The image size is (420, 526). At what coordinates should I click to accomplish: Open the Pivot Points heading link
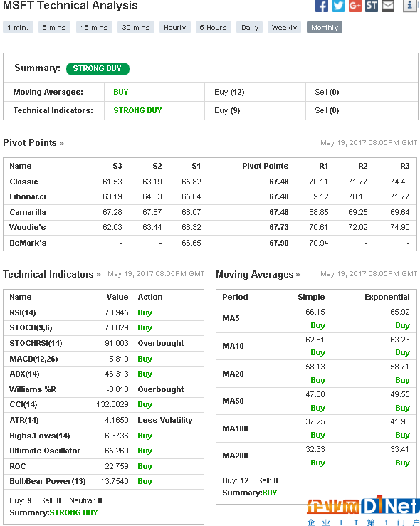[33, 143]
